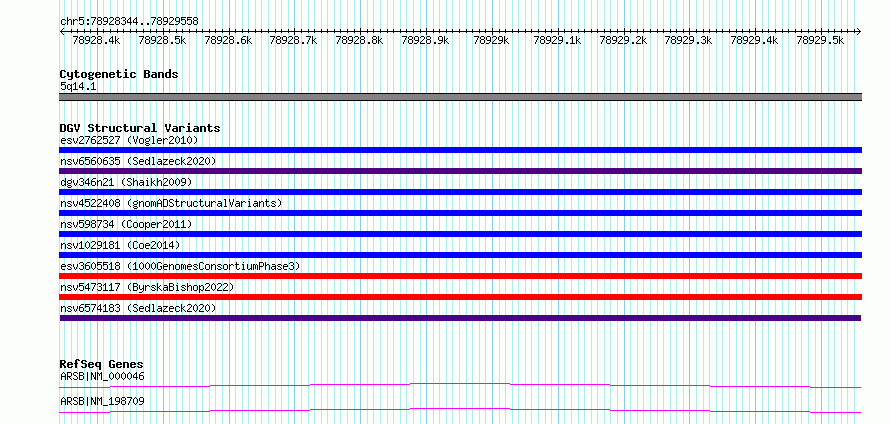Click the ARSB|NM_198709 gene label
This screenshot has width=890, height=424.
tap(102, 401)
